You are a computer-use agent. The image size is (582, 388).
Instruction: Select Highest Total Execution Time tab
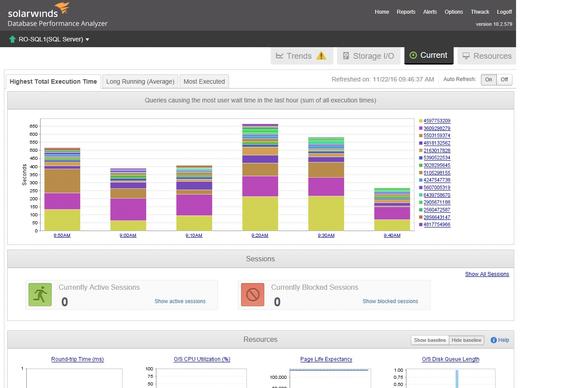tap(53, 81)
